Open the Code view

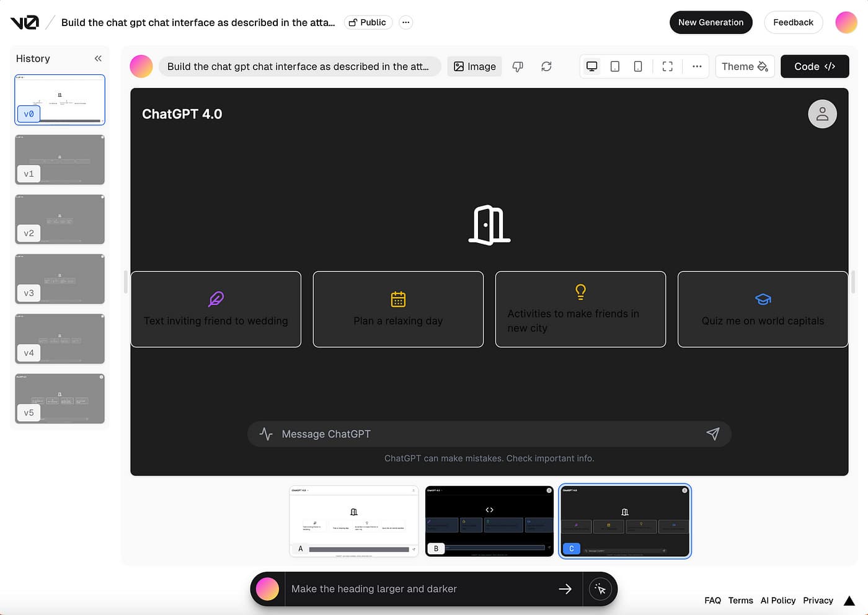click(x=814, y=66)
